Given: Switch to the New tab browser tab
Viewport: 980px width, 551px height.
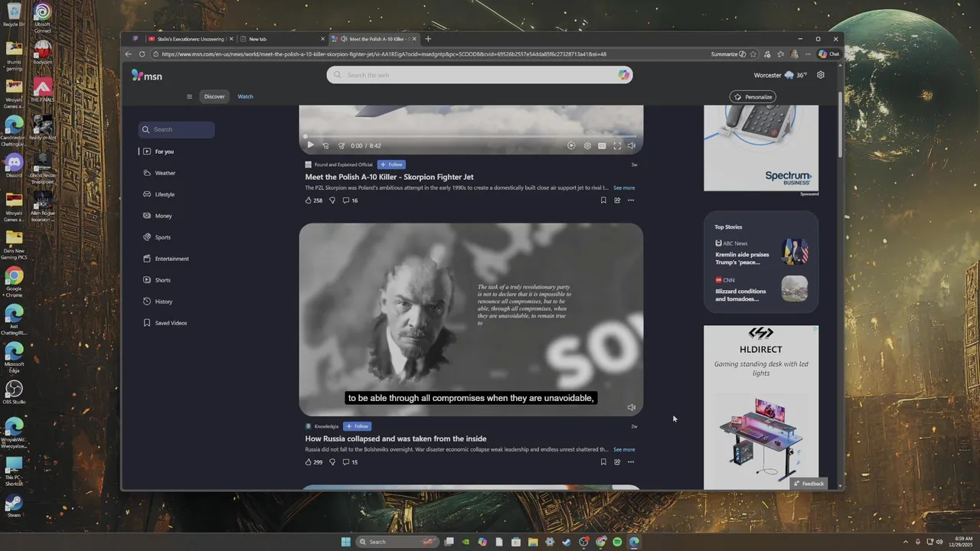Looking at the screenshot, I should pos(280,39).
